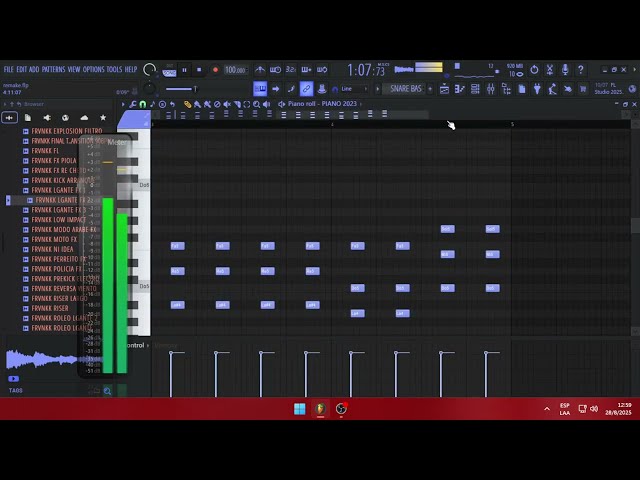Pause playback with the pause button
The image size is (640, 480).
[x=184, y=70]
